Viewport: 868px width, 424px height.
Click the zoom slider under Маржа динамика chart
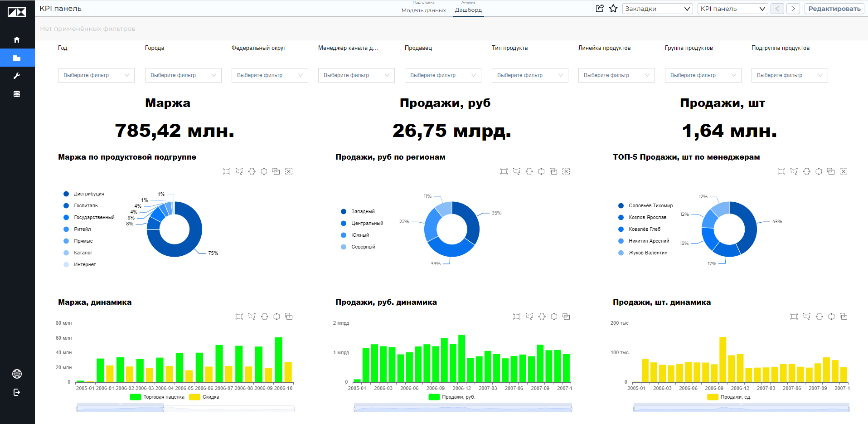[120, 409]
